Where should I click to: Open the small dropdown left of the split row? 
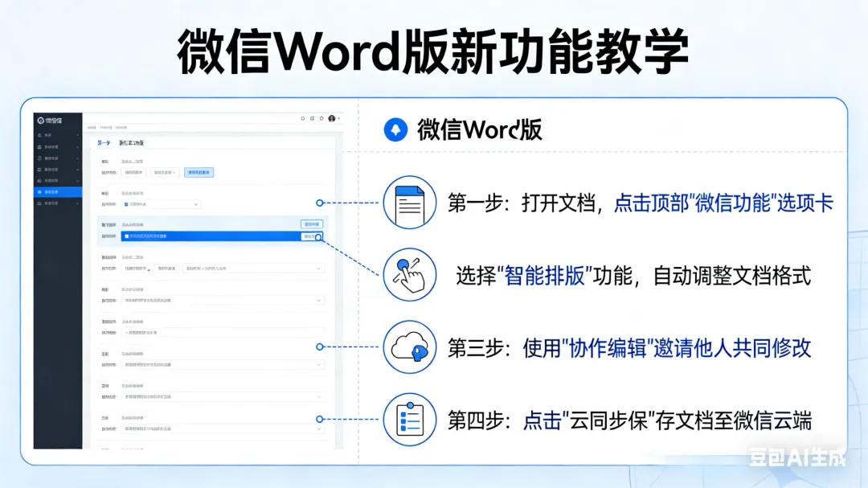tap(137, 269)
